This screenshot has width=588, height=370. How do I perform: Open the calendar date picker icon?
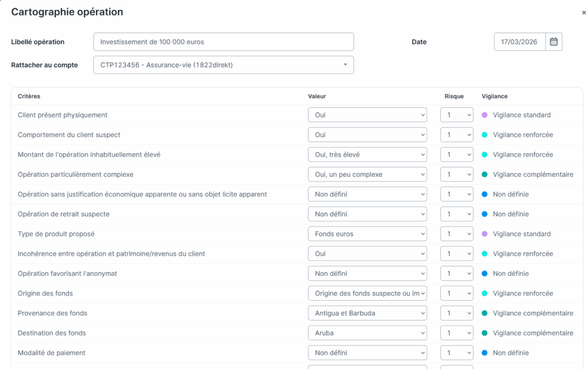pos(554,42)
